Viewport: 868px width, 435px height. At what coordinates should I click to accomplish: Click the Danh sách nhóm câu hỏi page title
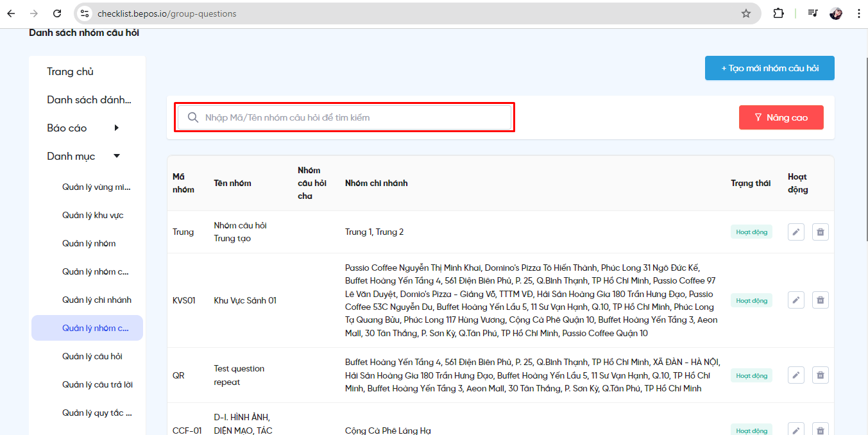pyautogui.click(x=84, y=33)
